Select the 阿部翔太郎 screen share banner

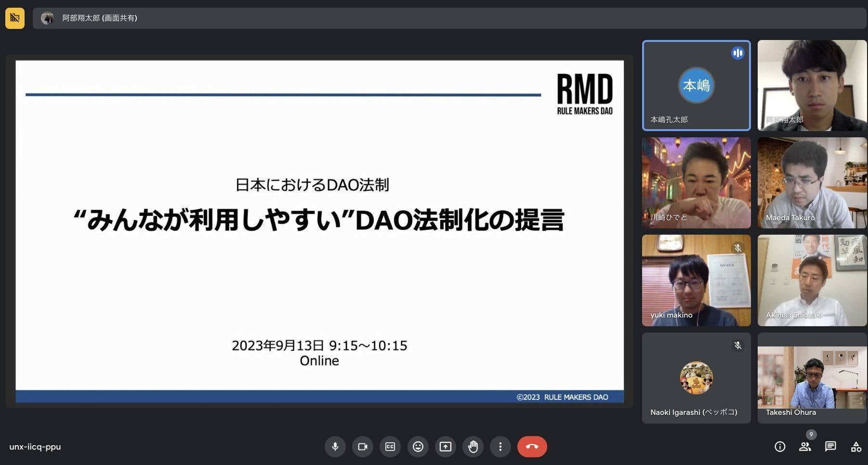100,18
